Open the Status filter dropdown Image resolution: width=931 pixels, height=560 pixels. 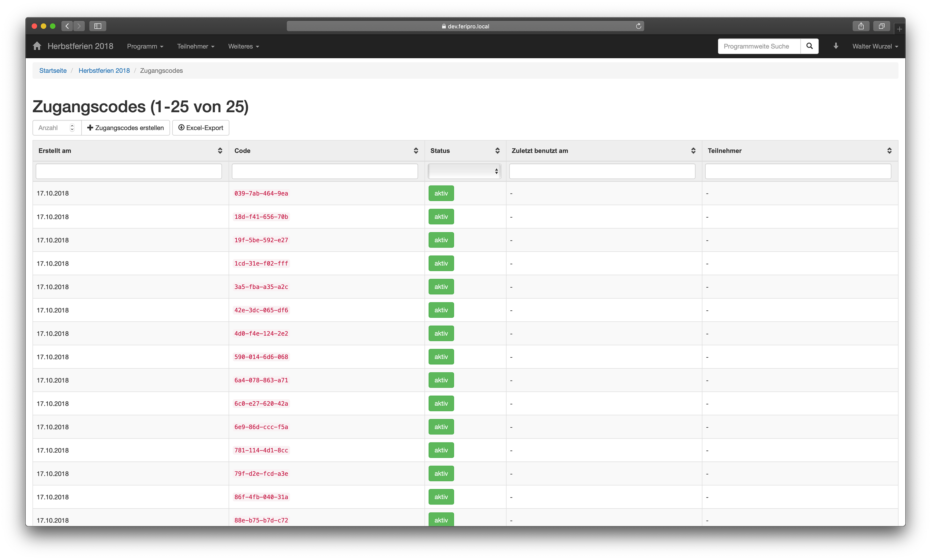pos(464,171)
